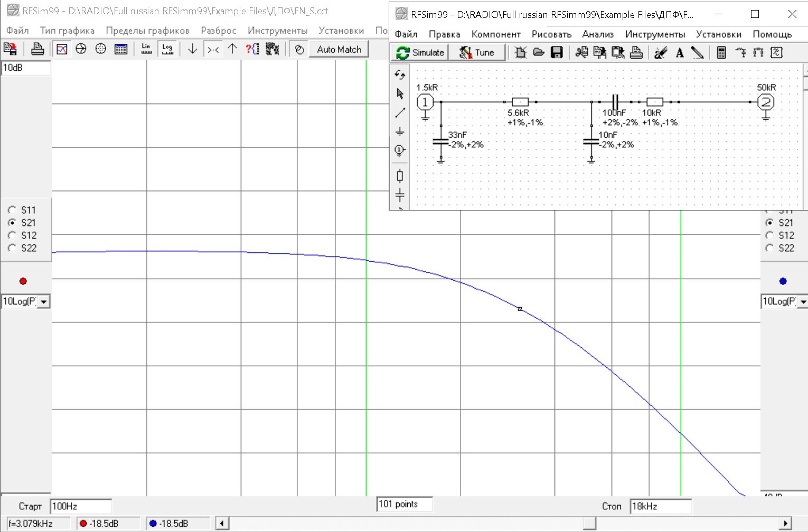Click the blue trace color dot

[783, 281]
